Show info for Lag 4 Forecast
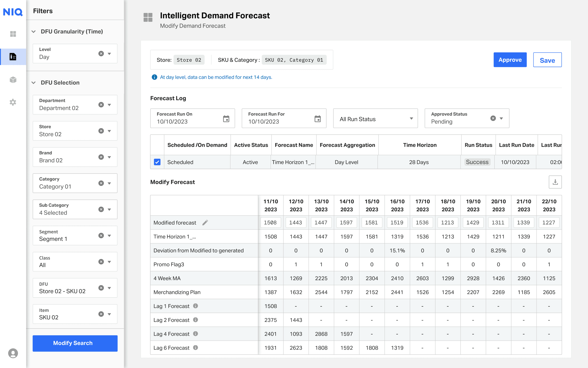 (x=196, y=334)
